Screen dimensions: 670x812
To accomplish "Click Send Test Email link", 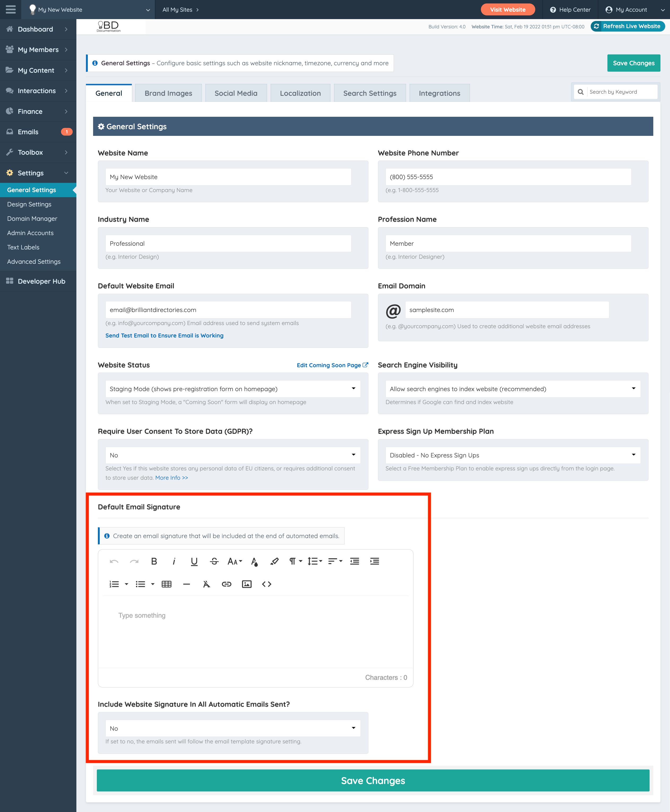I will tap(164, 335).
